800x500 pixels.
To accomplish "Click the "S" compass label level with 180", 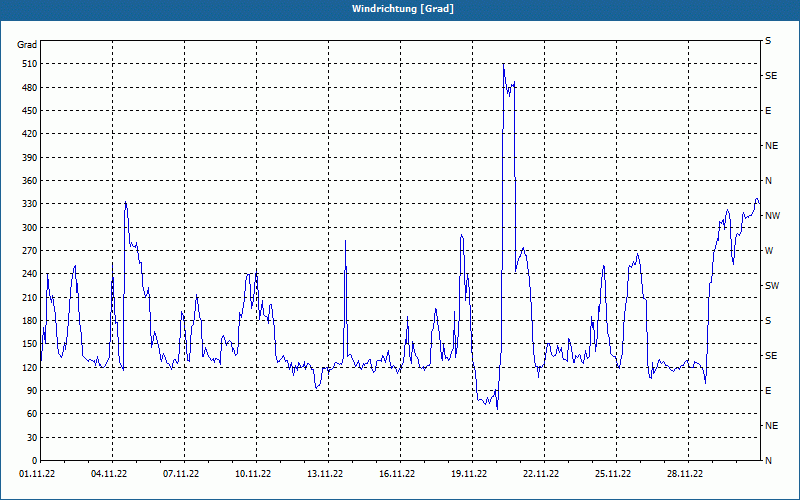I will tap(768, 321).
